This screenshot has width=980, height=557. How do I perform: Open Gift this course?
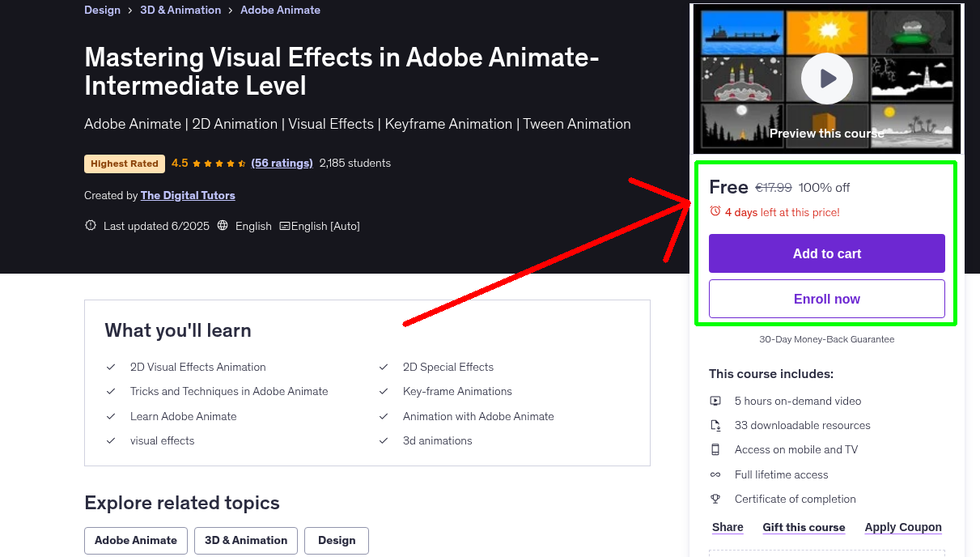pos(804,527)
